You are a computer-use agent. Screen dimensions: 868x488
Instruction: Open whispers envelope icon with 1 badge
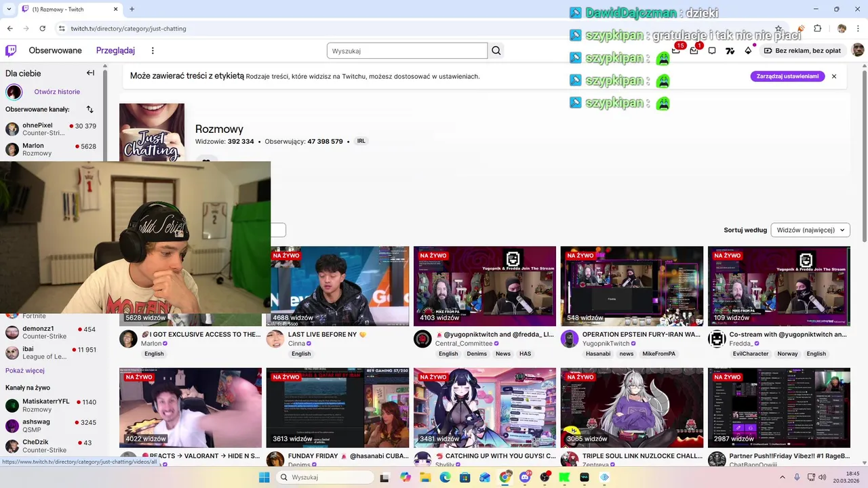pyautogui.click(x=694, y=51)
